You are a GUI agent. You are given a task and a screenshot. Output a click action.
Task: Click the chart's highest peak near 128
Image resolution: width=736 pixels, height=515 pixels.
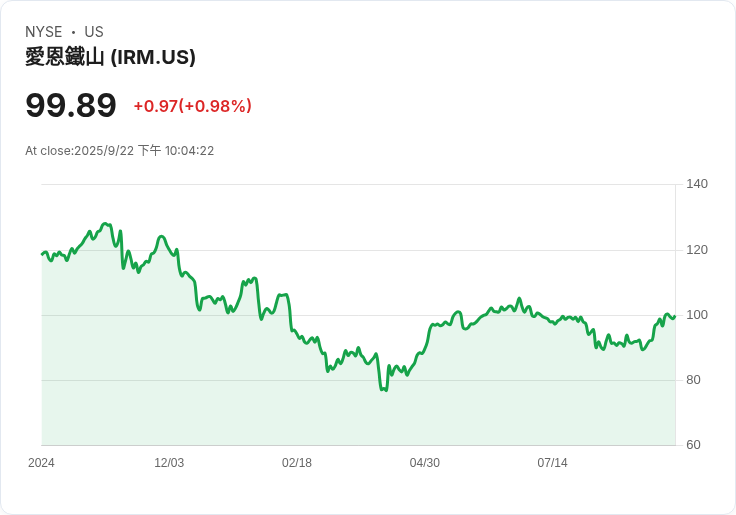pos(105,224)
